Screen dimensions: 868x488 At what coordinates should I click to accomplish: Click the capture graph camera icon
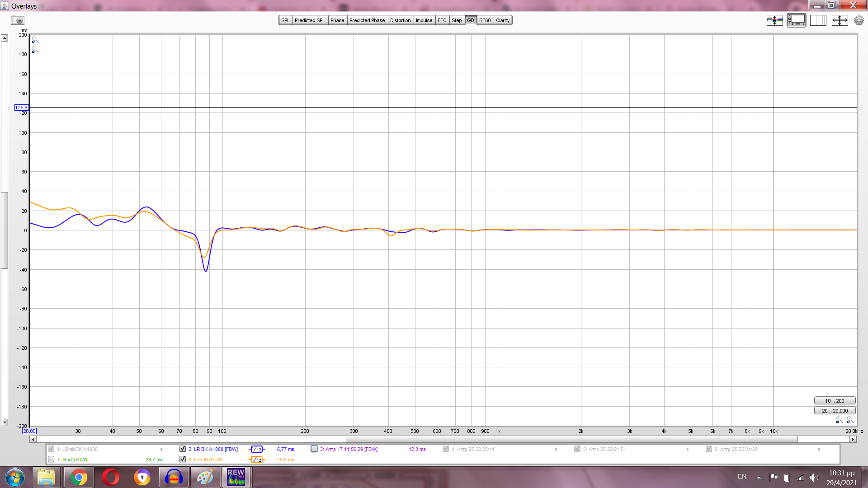coord(18,20)
